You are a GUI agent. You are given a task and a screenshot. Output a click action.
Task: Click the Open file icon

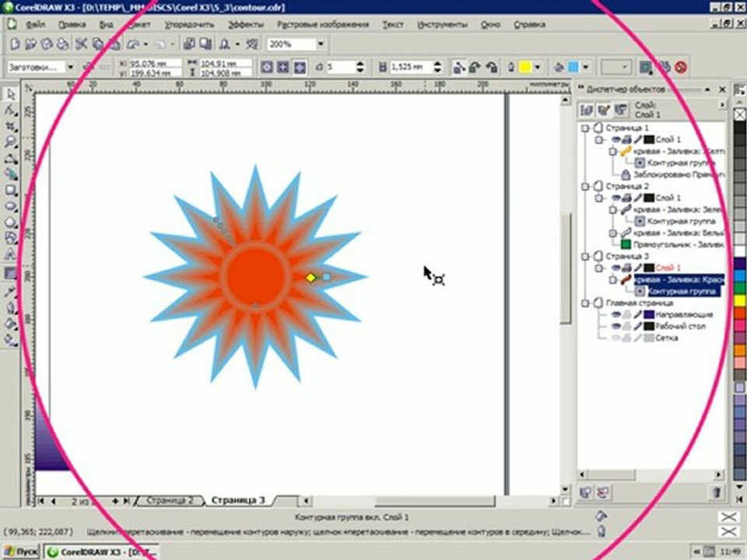(x=31, y=44)
